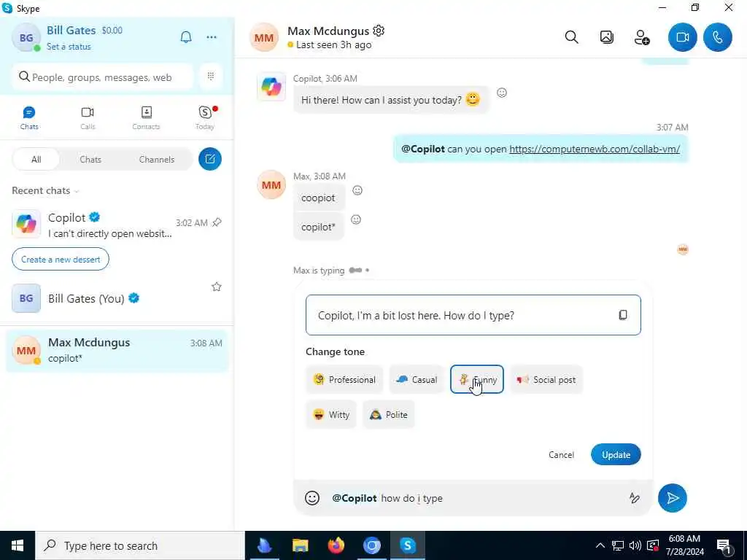This screenshot has height=560, width=747.
Task: Open the volume control in system tray
Action: tap(635, 545)
